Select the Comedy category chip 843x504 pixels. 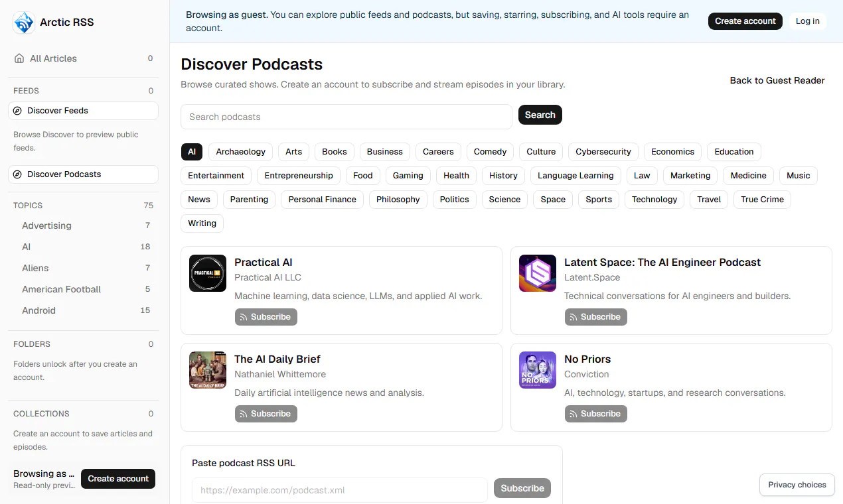(490, 152)
